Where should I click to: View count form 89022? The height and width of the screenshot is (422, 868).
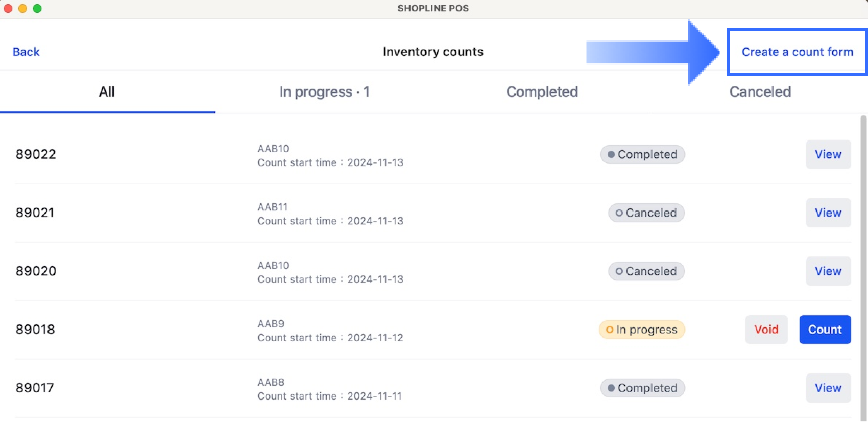coord(828,154)
